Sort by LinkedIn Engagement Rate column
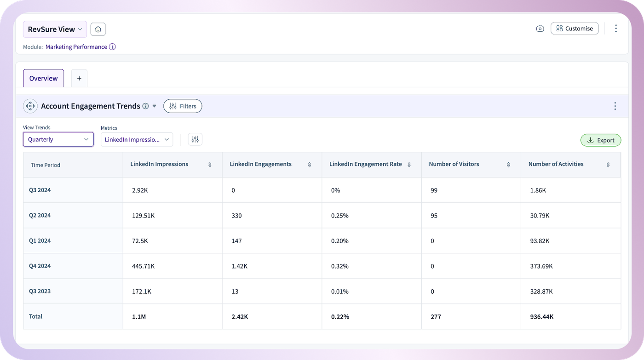This screenshot has width=644, height=360. coord(409,165)
